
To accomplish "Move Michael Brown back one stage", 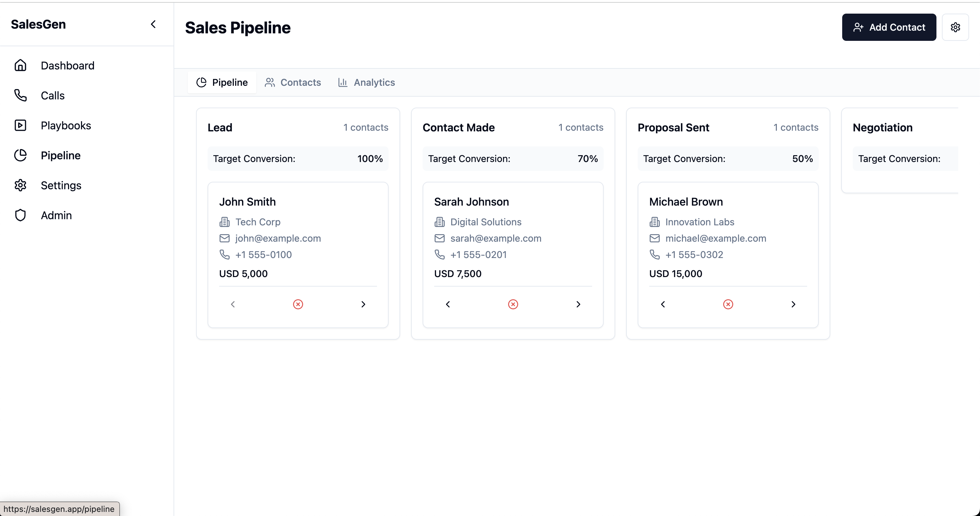I will pos(663,304).
